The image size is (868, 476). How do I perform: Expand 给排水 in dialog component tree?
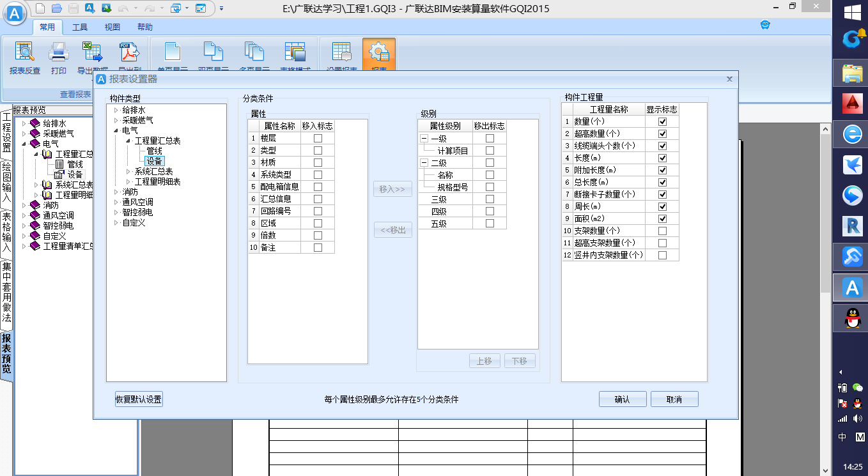click(116, 110)
